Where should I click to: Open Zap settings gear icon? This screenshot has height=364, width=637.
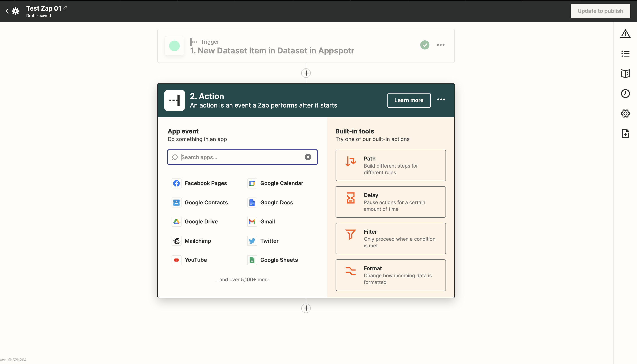coord(625,114)
